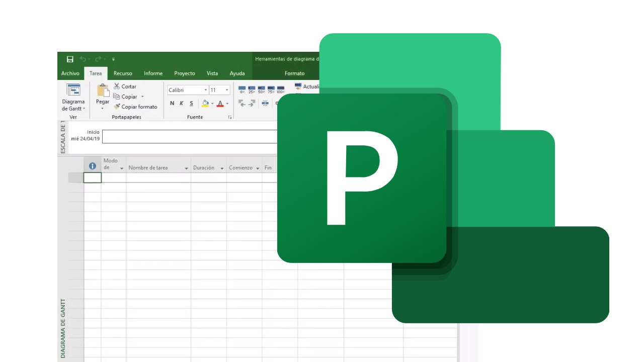The width and height of the screenshot is (644, 362).
Task: Switch to the Vista ribbon tab
Action: [x=212, y=73]
